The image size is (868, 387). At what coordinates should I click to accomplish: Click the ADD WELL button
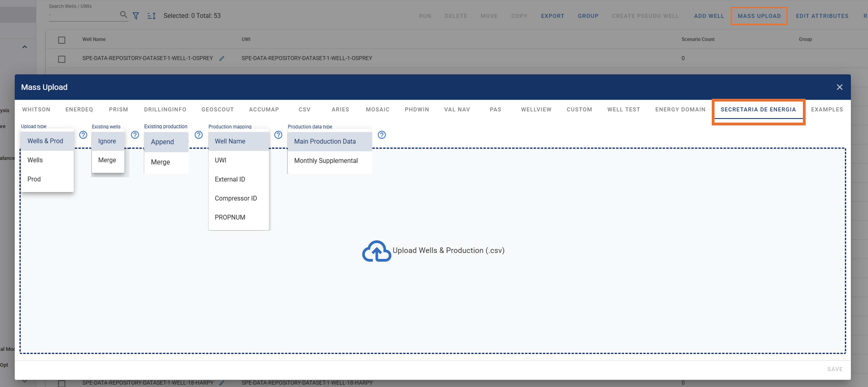pyautogui.click(x=709, y=16)
